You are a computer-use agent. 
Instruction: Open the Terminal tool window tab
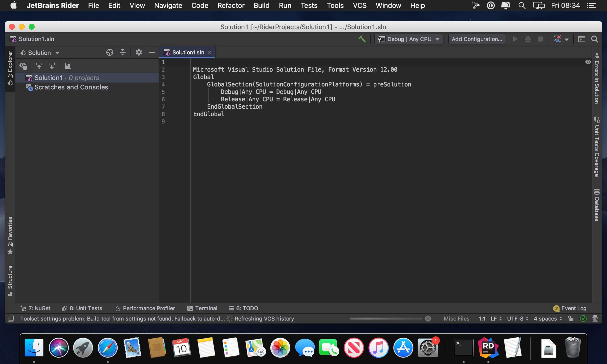202,308
